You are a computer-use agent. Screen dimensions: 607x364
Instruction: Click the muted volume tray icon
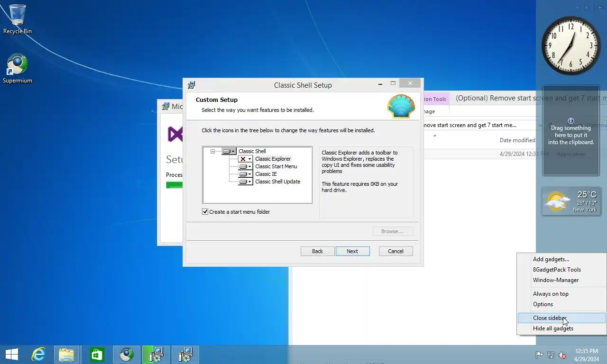[562, 355]
